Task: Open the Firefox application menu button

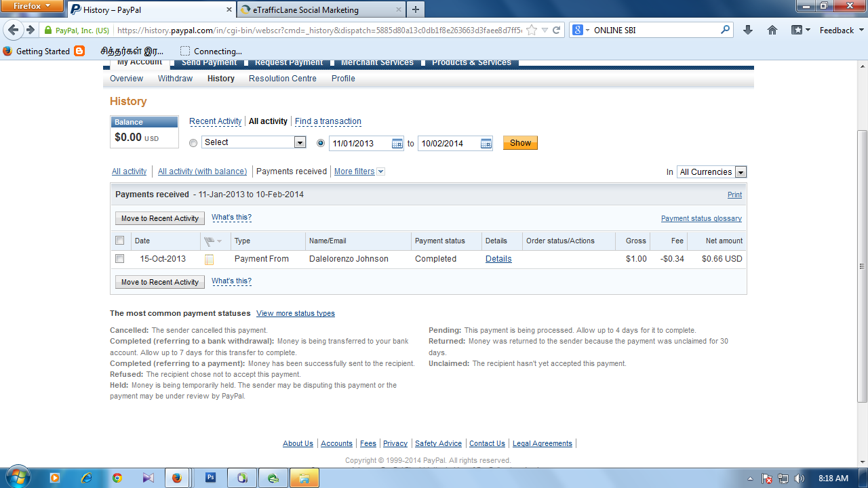Action: [x=32, y=6]
